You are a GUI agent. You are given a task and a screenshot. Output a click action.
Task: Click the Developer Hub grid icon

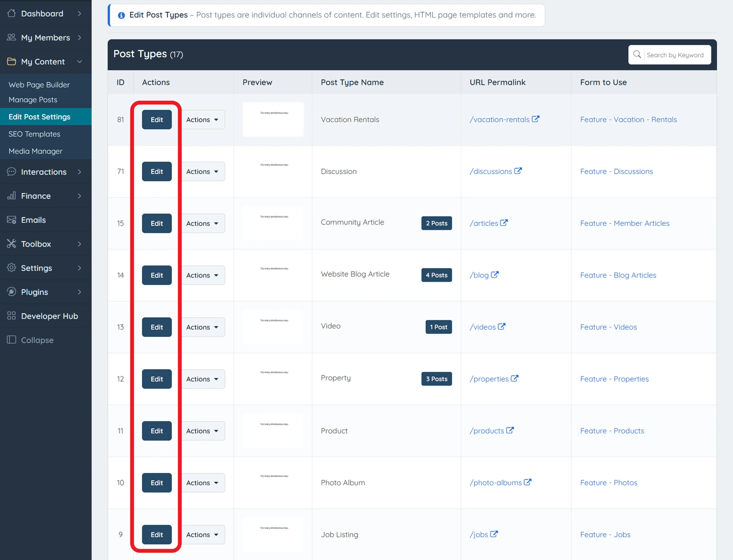12,316
